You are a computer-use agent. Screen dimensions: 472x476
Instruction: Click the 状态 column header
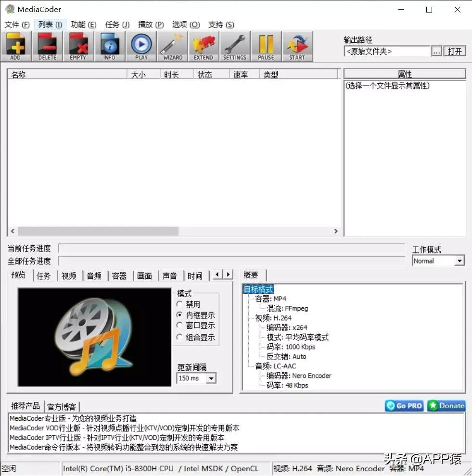pos(211,75)
